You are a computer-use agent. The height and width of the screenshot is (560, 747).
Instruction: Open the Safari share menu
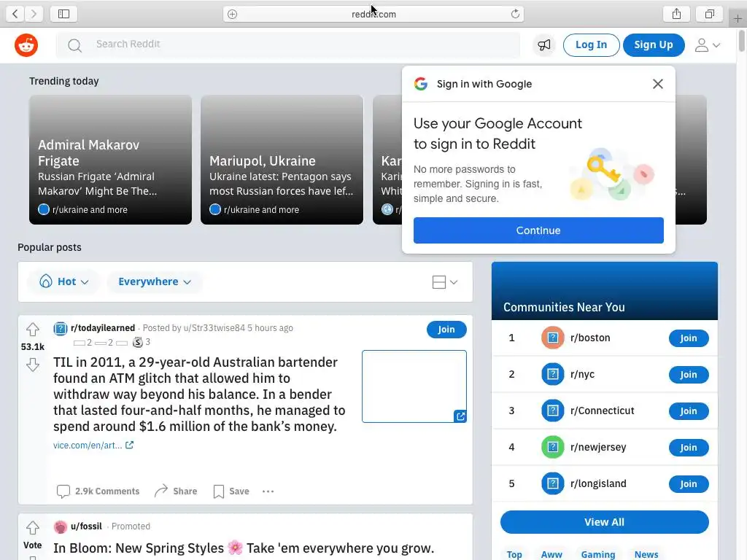pos(676,14)
